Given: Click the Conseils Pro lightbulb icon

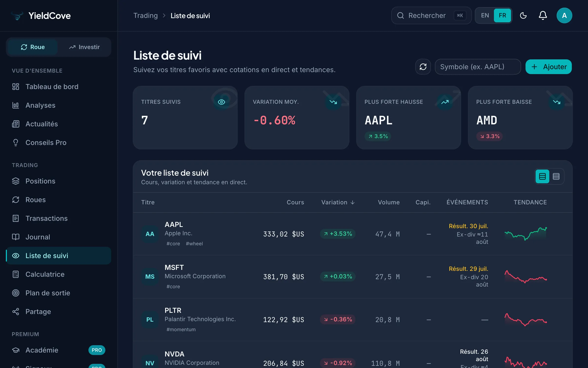Looking at the screenshot, I should (x=16, y=143).
